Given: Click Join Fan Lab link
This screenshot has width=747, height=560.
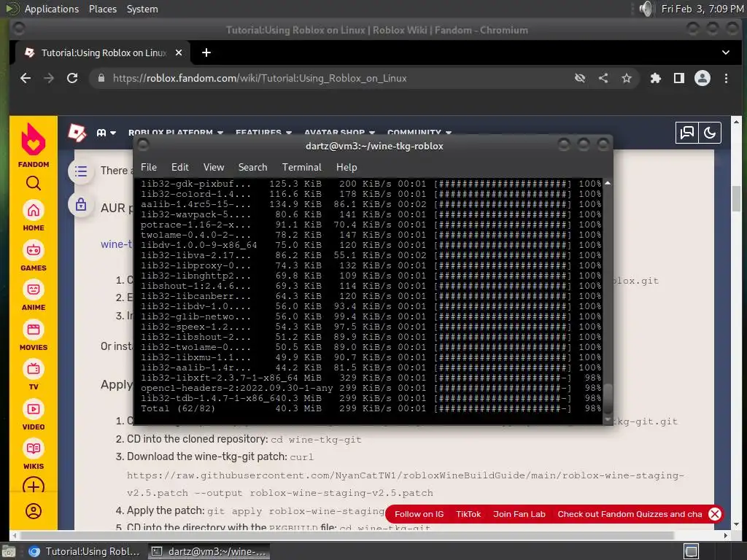Looking at the screenshot, I should click(519, 514).
